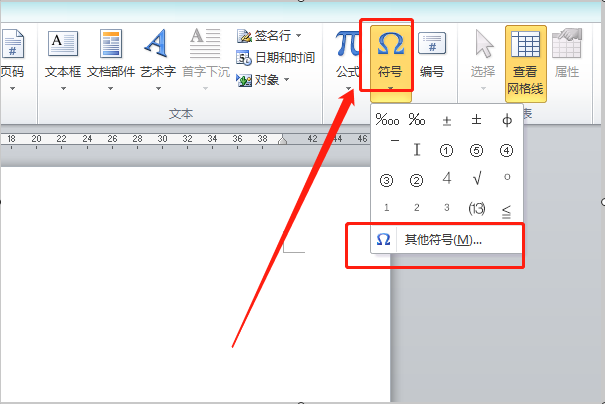Open Signature Line dropdown arrow
This screenshot has height=404, width=605.
299,36
